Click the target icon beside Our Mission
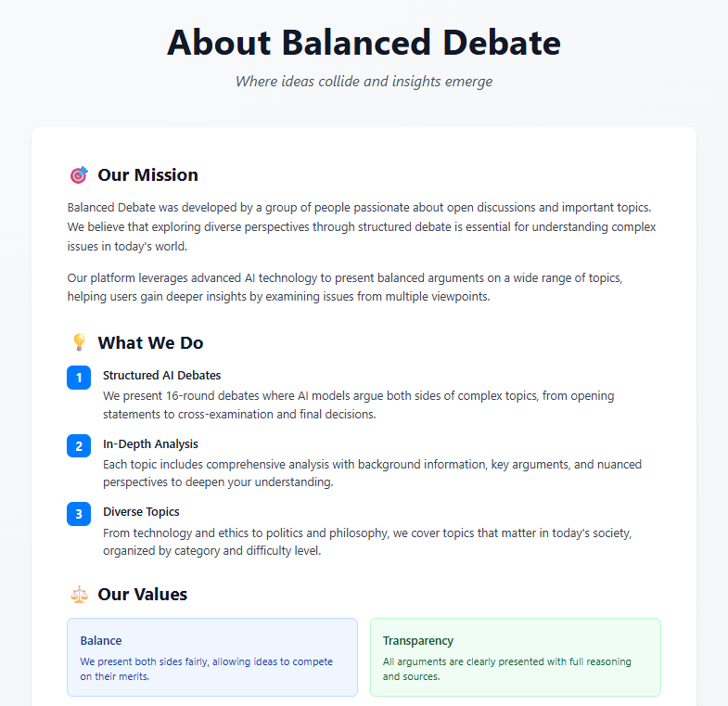 pyautogui.click(x=79, y=175)
